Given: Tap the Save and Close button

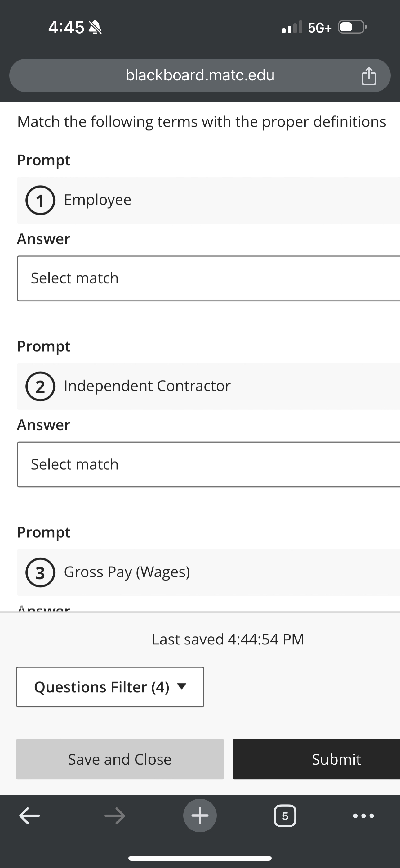Looking at the screenshot, I should [119, 759].
